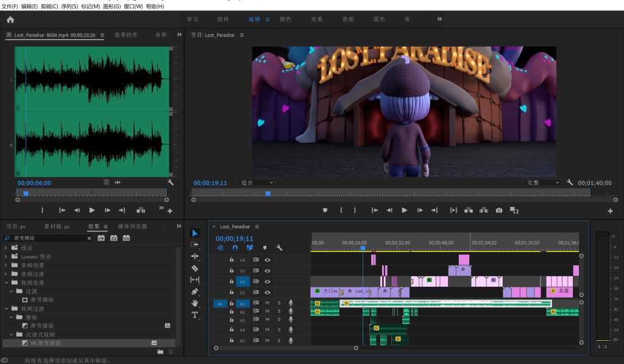The width and height of the screenshot is (624, 364).
Task: Play the Program monitor sequence
Action: click(x=405, y=210)
